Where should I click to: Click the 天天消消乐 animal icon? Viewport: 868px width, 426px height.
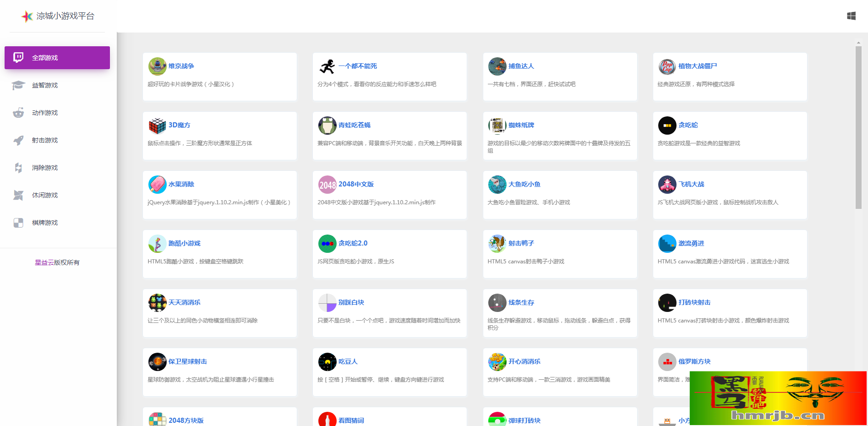pyautogui.click(x=157, y=303)
